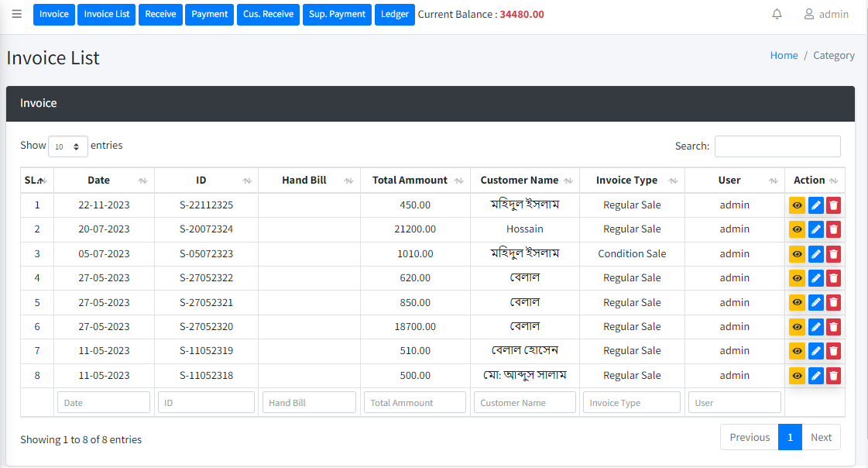Open the Cus. Receive menu button

coord(268,15)
